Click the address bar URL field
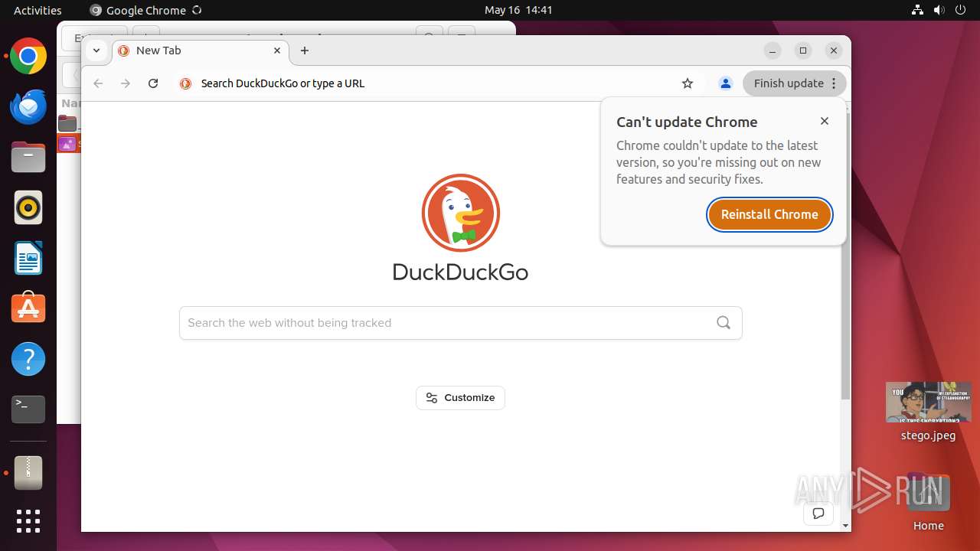 (436, 83)
